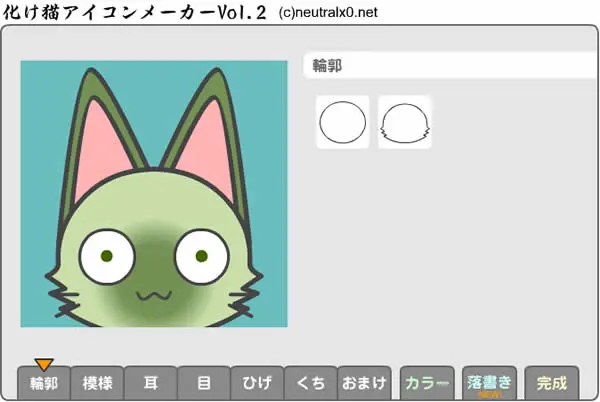Click the orange triangle tab indicator
Screen dimensions: 600x402
point(44,365)
